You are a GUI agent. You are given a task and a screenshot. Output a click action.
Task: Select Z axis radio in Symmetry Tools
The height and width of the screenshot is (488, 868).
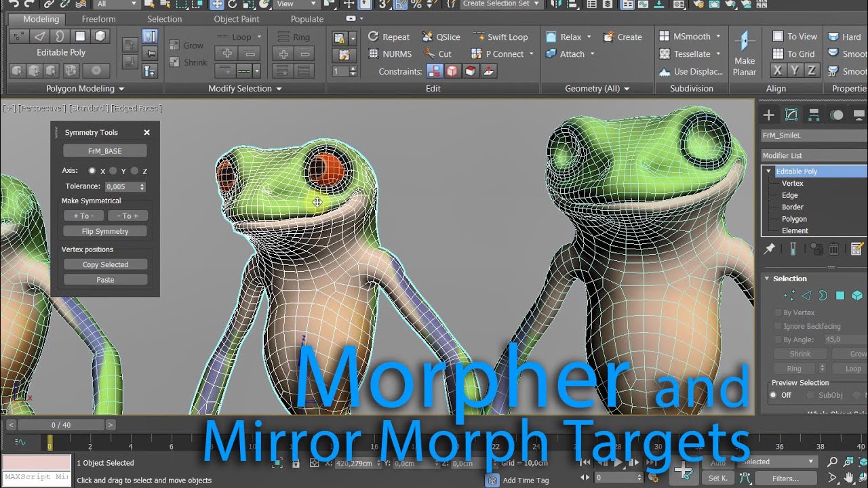(134, 171)
